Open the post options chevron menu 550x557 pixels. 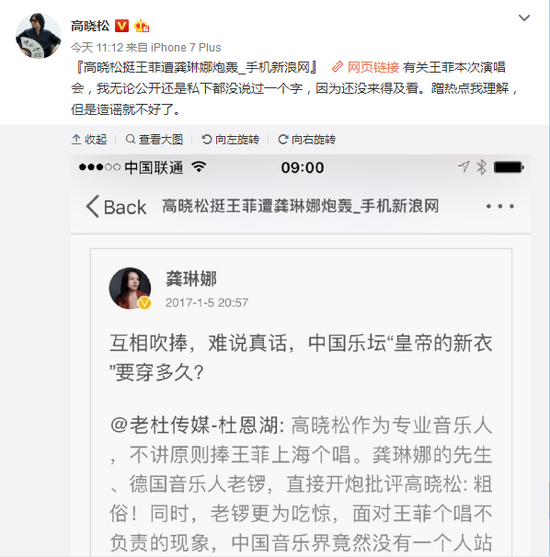[x=524, y=18]
